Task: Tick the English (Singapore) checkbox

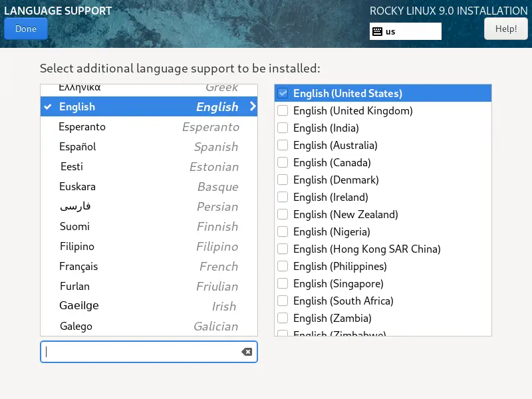Action: point(283,284)
